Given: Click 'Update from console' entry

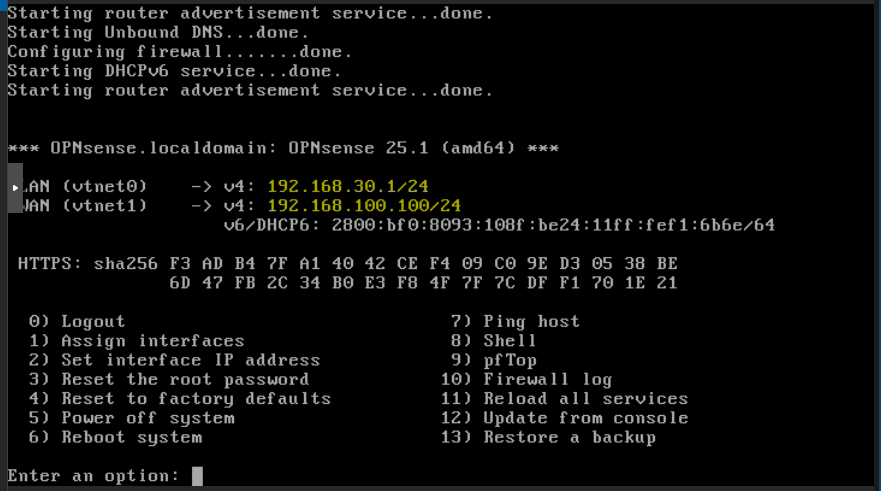Looking at the screenshot, I should [x=585, y=418].
